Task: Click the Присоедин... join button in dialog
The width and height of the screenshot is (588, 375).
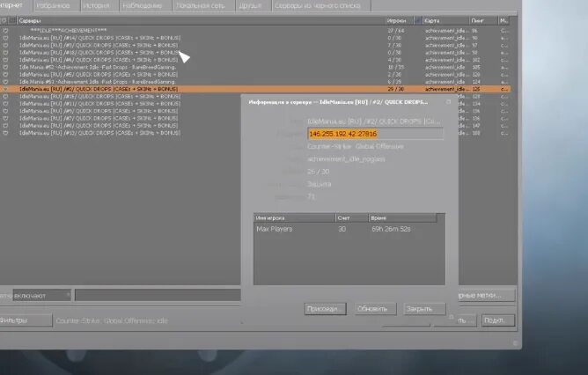Action: coord(325,309)
